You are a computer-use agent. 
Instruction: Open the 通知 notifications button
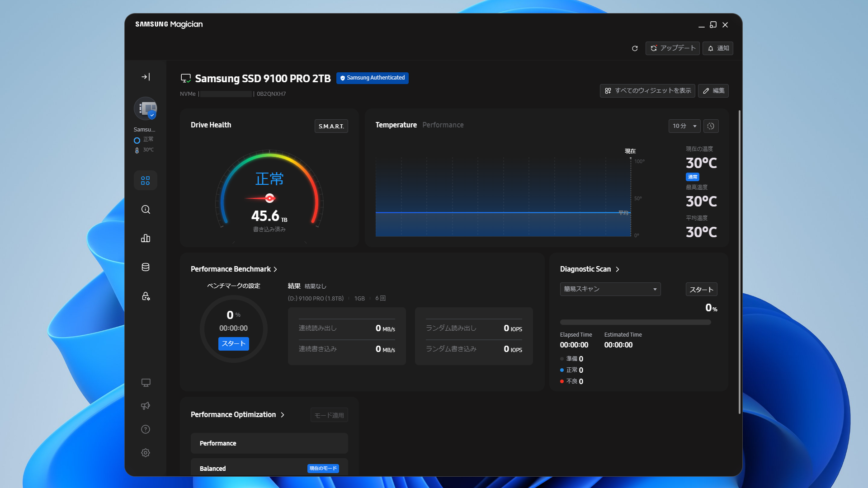718,48
